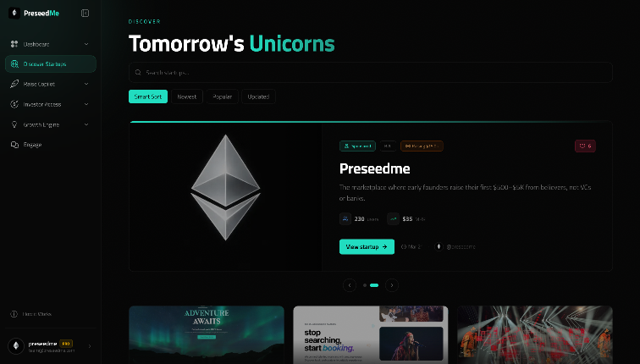Screen dimensions: 640x364
Task: Open the Growth Engine lightbulb icon
Action: (14, 124)
